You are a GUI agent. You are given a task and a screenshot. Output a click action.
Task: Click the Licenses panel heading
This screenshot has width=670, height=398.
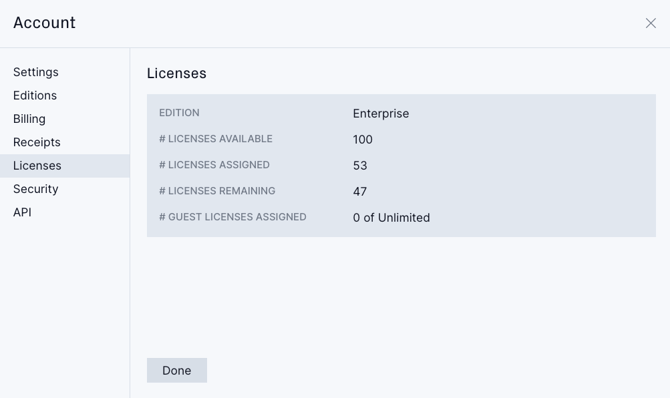tap(176, 73)
